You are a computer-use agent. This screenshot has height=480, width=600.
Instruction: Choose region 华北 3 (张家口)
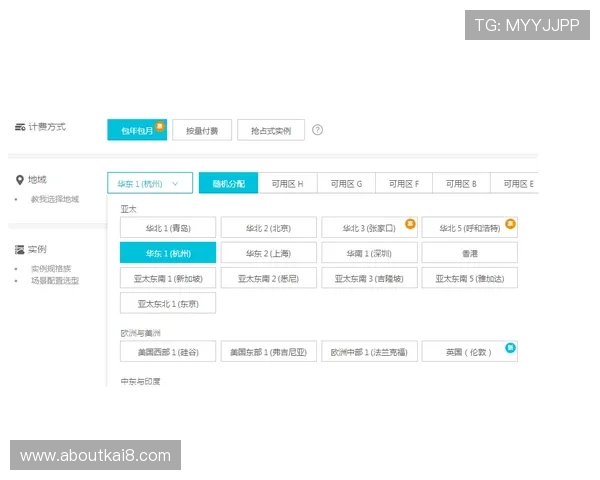[369, 228]
